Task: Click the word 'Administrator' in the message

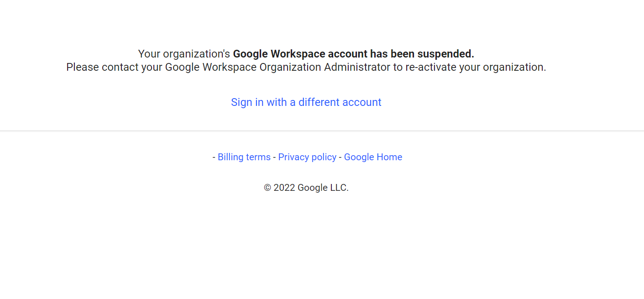Action: coord(357,68)
